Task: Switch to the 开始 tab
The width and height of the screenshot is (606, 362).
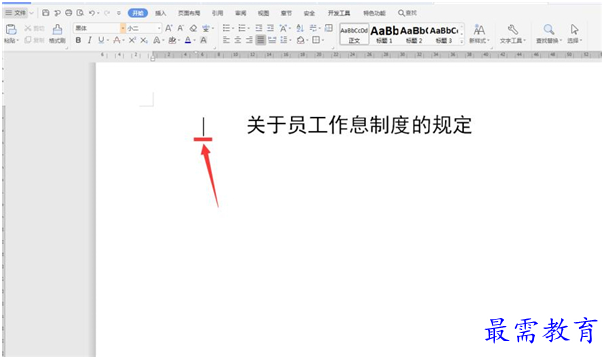Action: point(138,13)
